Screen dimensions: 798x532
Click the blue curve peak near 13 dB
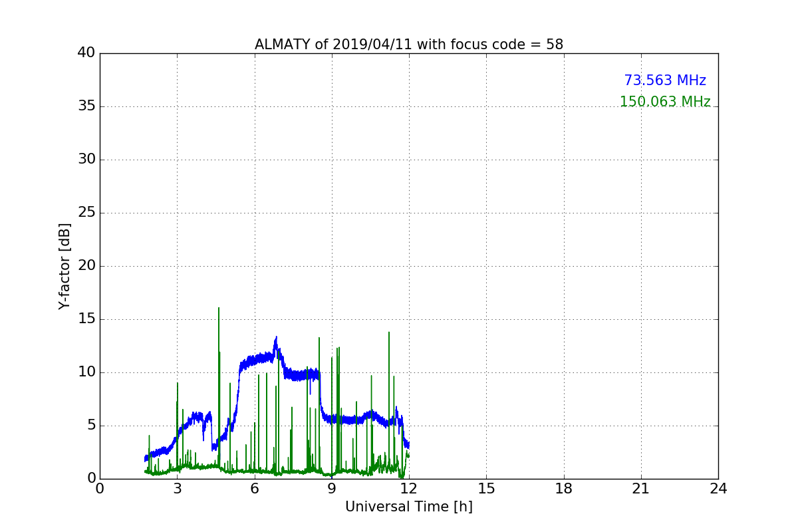[275, 338]
